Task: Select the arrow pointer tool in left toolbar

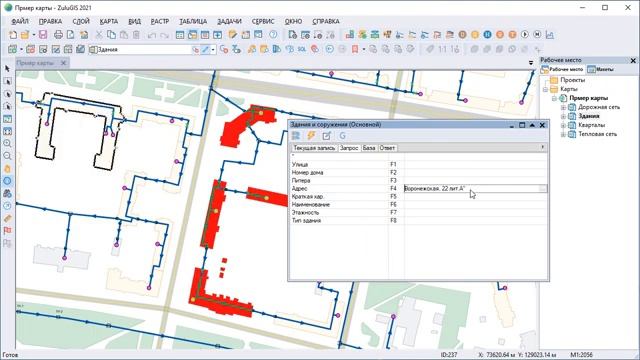Action: [7, 69]
